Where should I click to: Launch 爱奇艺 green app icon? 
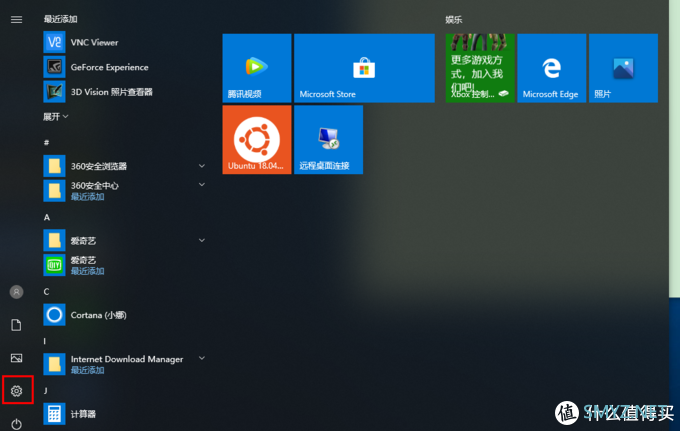pyautogui.click(x=54, y=265)
